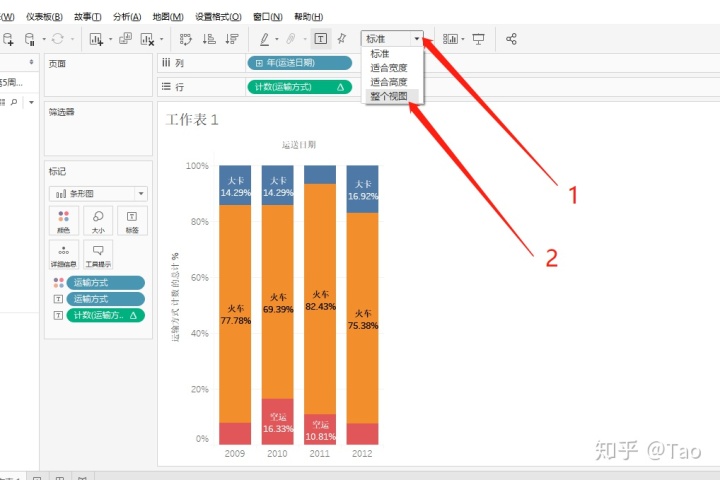Click label icon beside 计数(运输方.. pill

[x=58, y=315]
